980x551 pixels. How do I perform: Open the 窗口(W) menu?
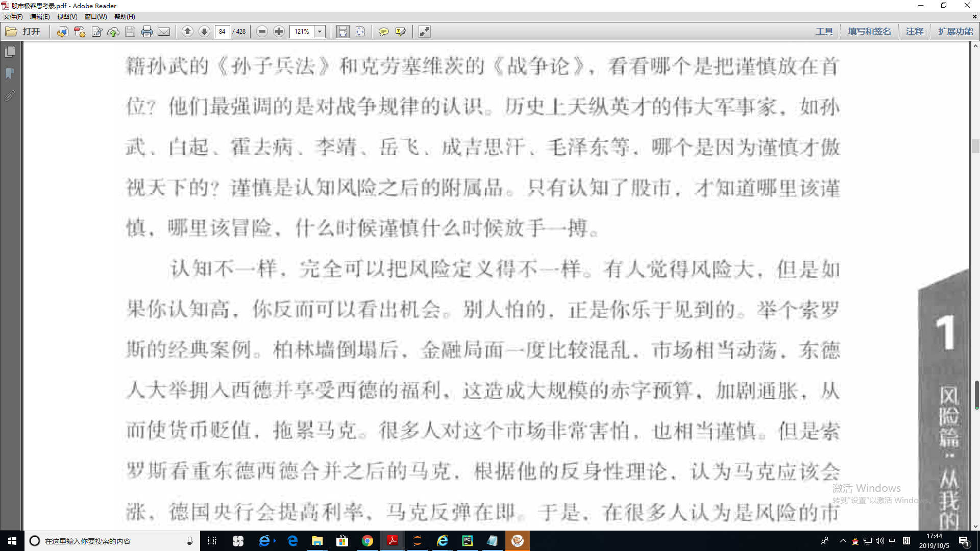tap(95, 17)
